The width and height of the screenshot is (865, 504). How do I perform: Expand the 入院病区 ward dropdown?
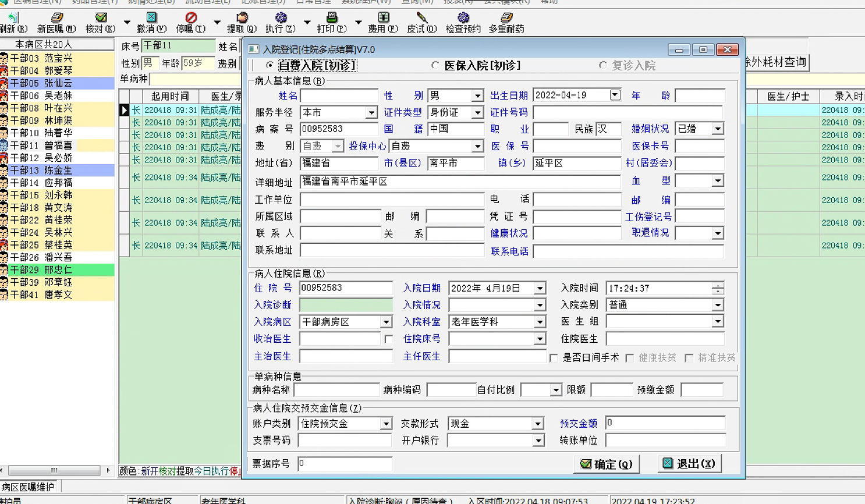(386, 322)
